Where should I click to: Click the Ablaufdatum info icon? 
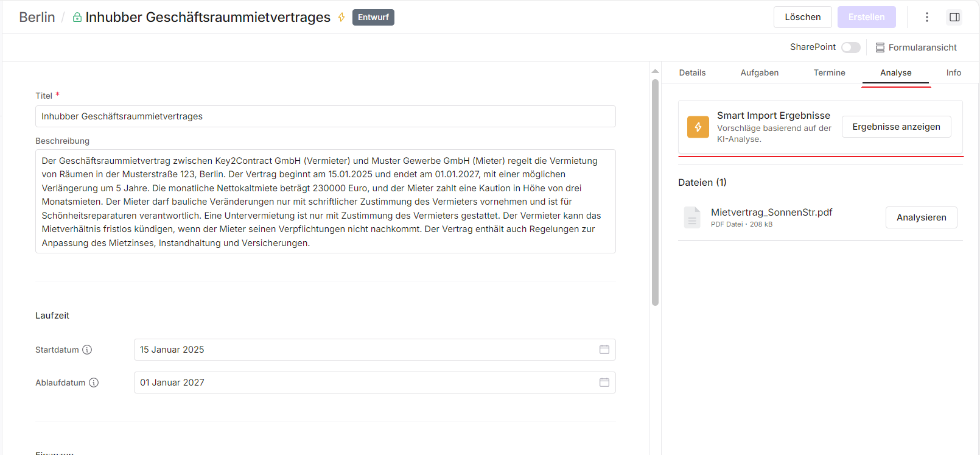[x=94, y=383]
